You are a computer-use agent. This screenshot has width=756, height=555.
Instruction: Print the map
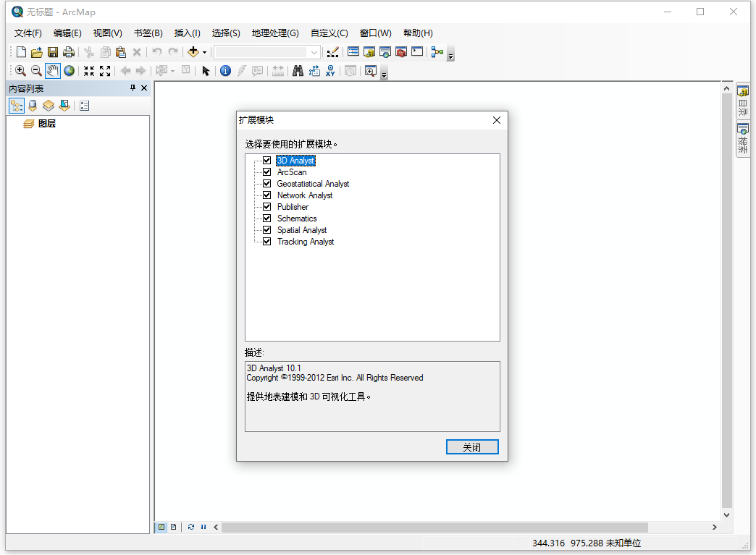click(69, 52)
